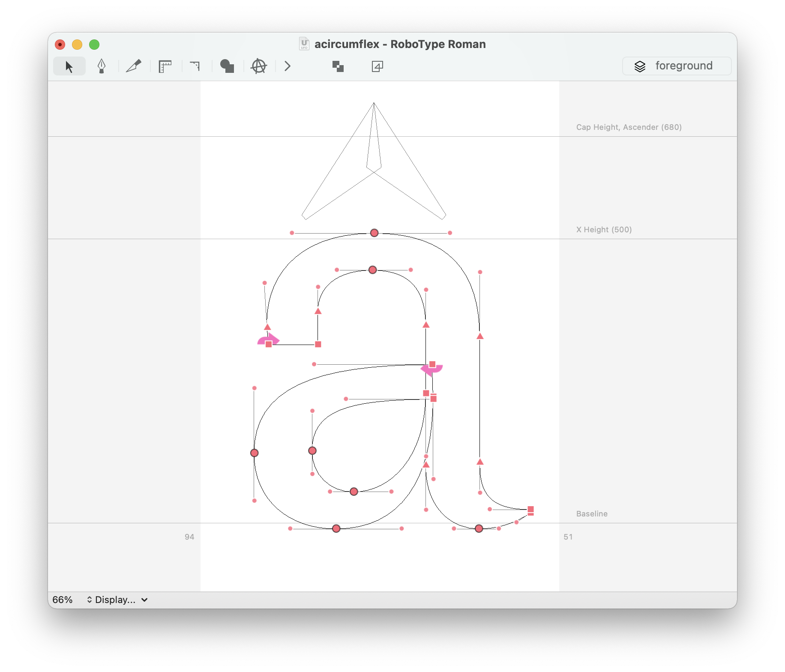Screen dimensions: 785x672
Task: Close the glyph window
Action: pos(60,44)
